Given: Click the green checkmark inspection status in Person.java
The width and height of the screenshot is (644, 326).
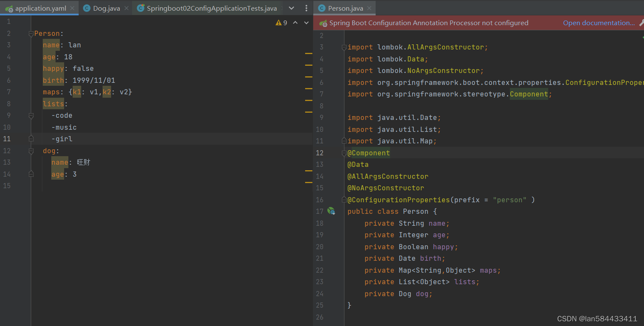Looking at the screenshot, I should coord(642,37).
